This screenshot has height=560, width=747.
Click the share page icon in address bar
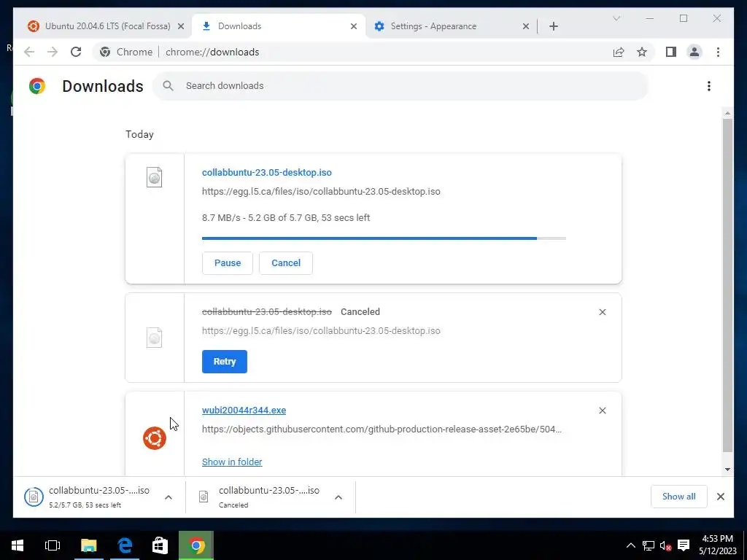[619, 52]
